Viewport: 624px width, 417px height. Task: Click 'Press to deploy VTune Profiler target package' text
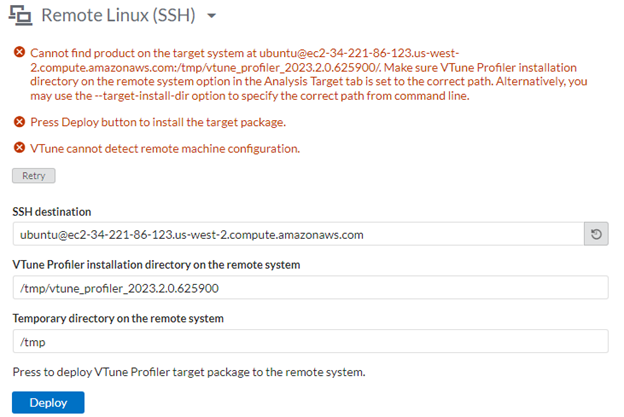pos(189,372)
